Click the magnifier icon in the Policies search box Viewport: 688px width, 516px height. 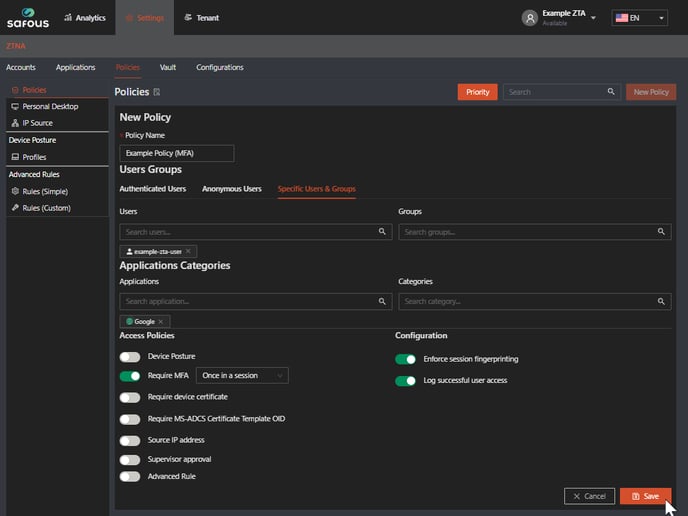pyautogui.click(x=611, y=92)
